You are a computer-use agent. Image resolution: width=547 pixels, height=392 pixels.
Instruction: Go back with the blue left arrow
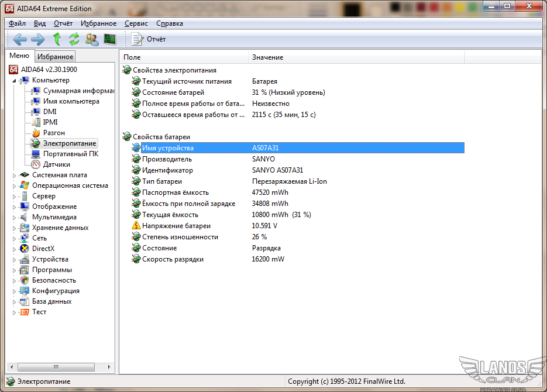19,39
